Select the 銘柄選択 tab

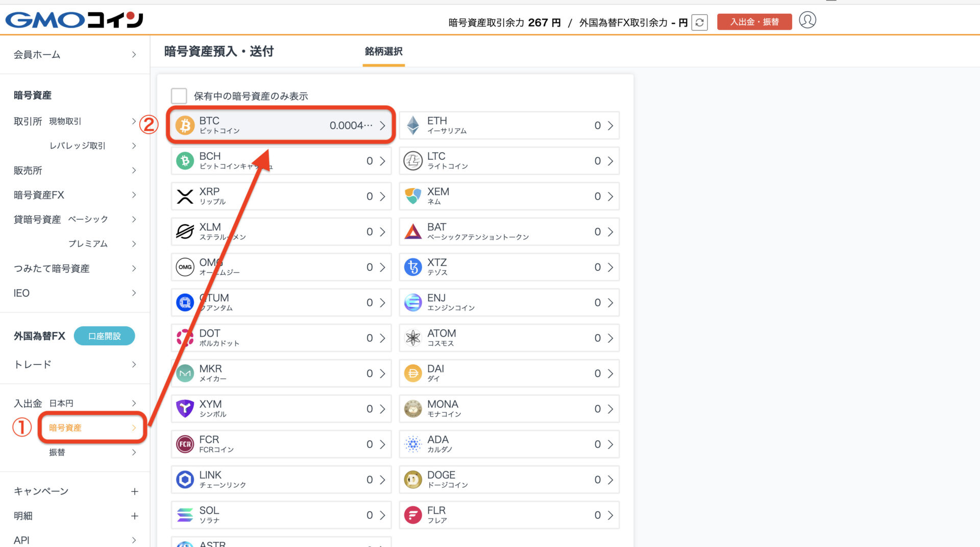pos(384,52)
